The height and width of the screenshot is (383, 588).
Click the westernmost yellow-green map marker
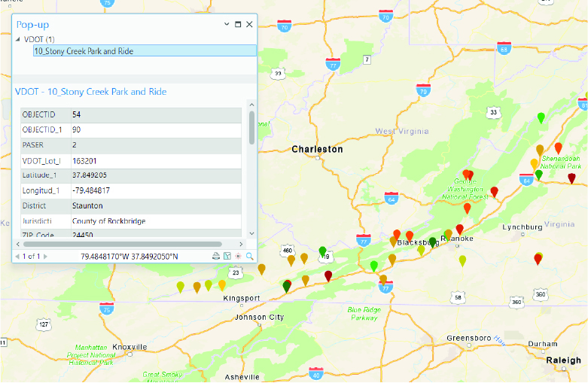point(181,286)
